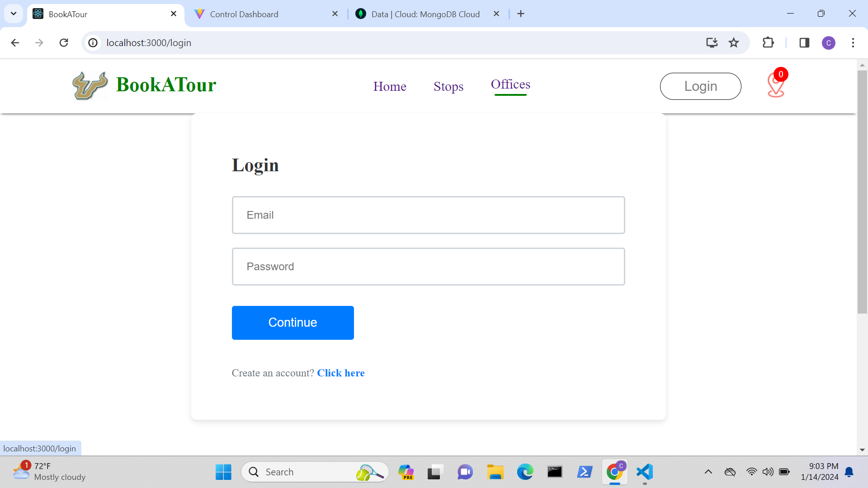Follow the 'Click here' signup link
868x488 pixels.
tap(340, 373)
